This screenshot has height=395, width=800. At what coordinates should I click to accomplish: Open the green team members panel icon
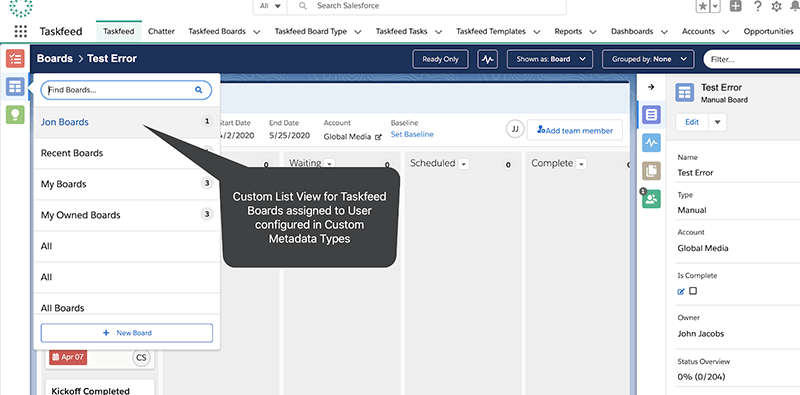[652, 199]
